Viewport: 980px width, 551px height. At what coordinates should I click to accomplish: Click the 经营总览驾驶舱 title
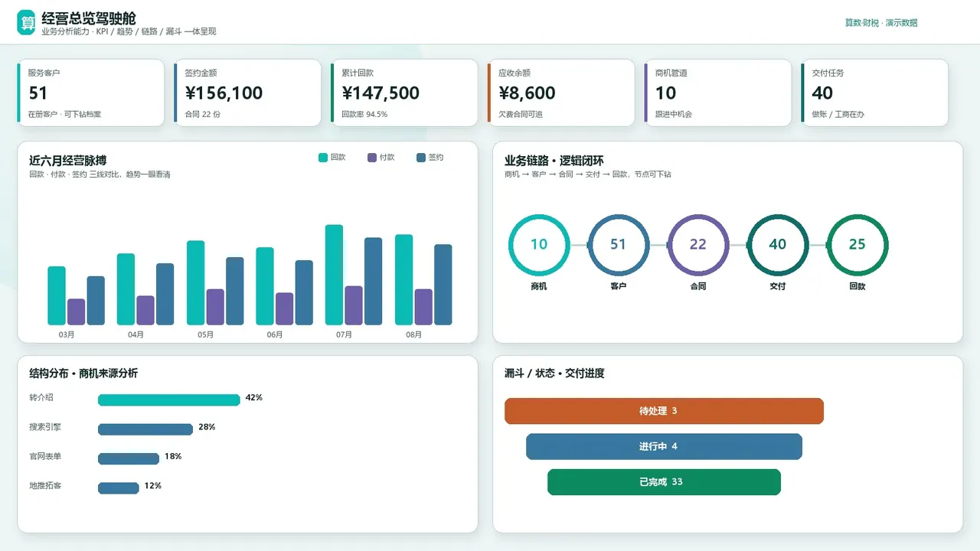(89, 18)
